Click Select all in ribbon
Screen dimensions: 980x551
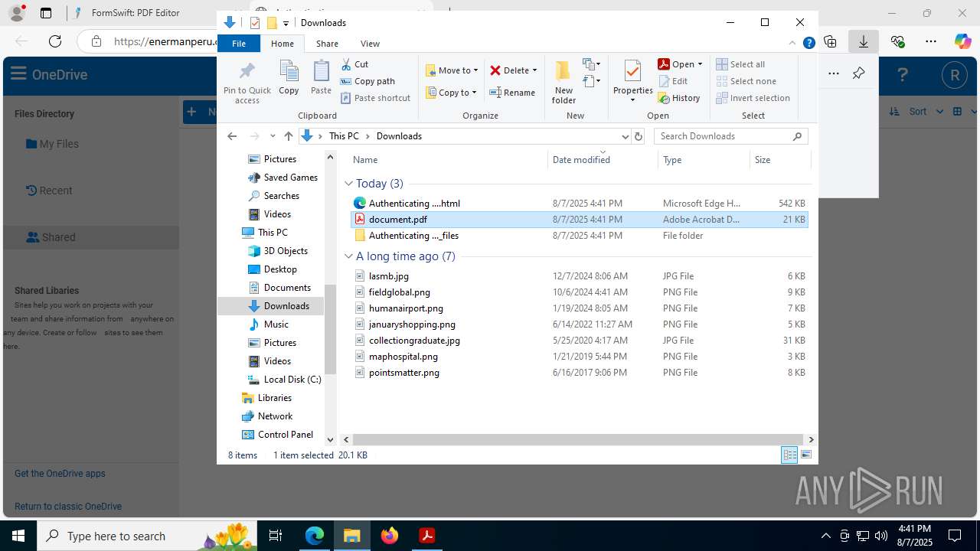pyautogui.click(x=740, y=64)
